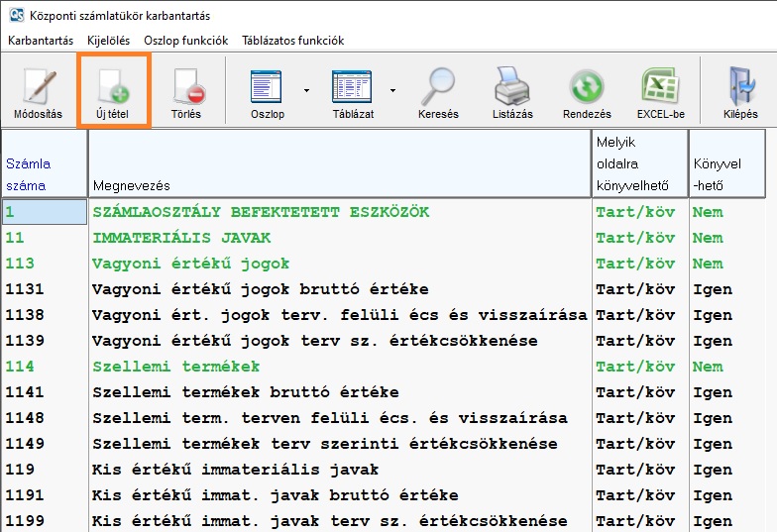Image resolution: width=777 pixels, height=532 pixels.
Task: Click the Rendezés sort icon
Action: pyautogui.click(x=587, y=90)
